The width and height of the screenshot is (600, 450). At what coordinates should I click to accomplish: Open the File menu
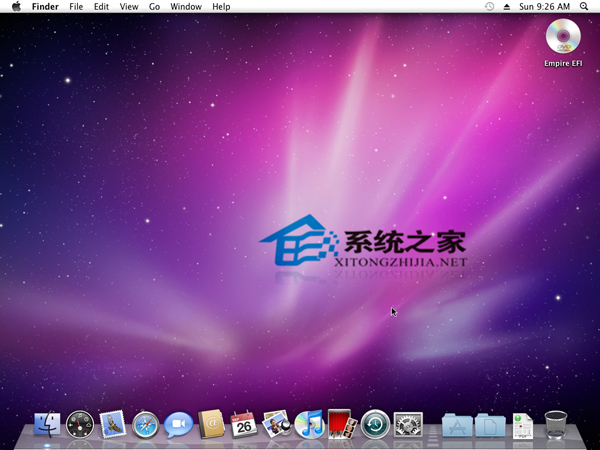(76, 7)
